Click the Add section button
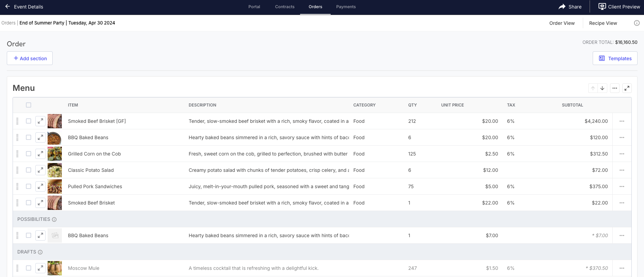The height and width of the screenshot is (277, 644). click(x=30, y=58)
